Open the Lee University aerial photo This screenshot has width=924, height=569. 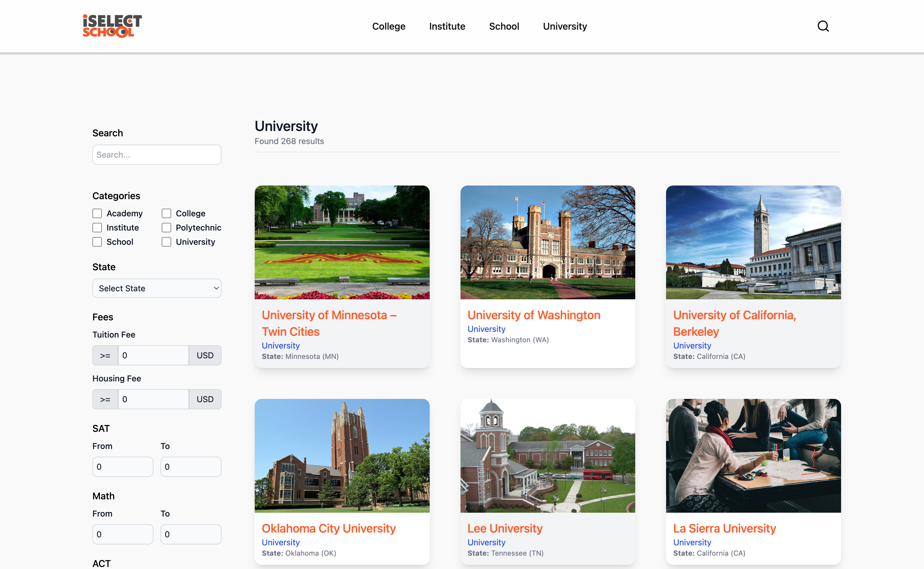click(x=548, y=456)
